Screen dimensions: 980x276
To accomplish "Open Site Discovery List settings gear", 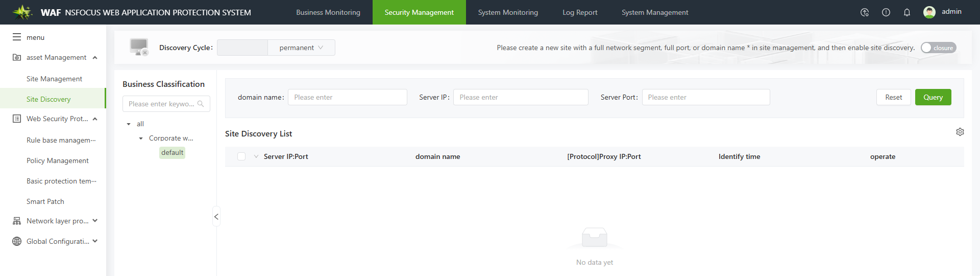I will coord(960,132).
